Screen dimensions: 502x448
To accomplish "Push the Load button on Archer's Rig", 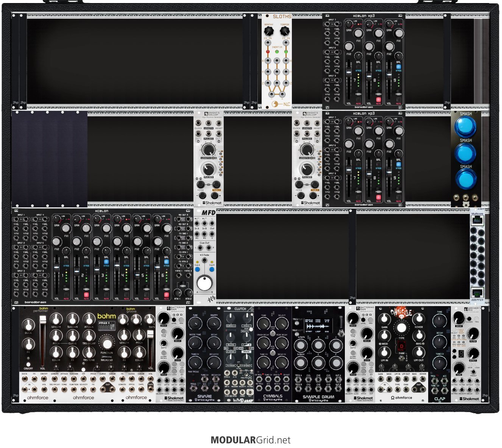I will click(477, 365).
